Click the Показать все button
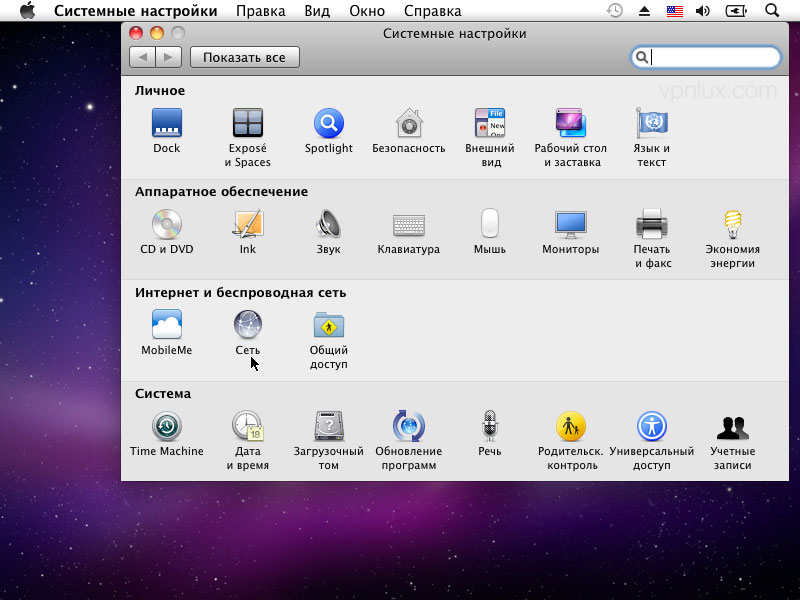 tap(244, 57)
